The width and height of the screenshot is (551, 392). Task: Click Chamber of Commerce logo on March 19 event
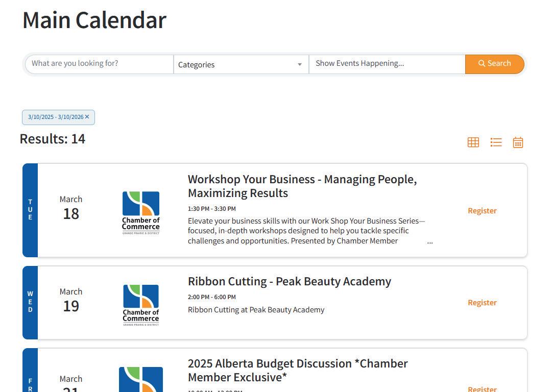tap(141, 305)
